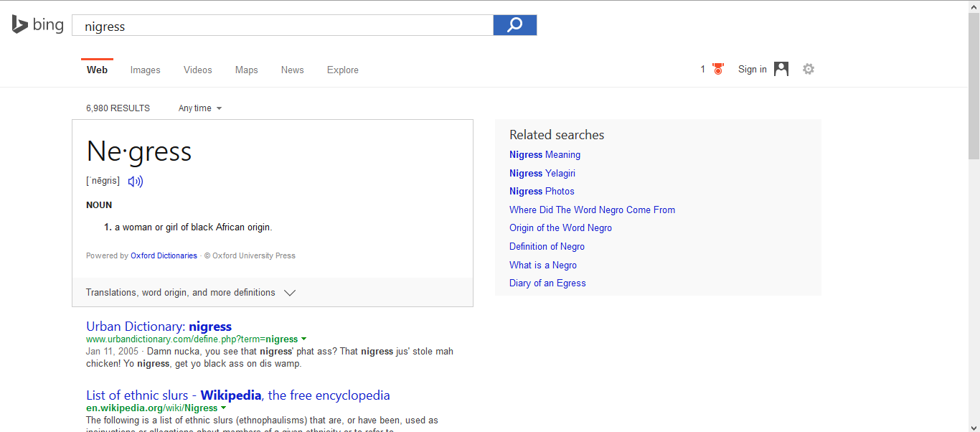This screenshot has width=980, height=432.
Task: Go to the Maps tab
Action: pos(247,70)
